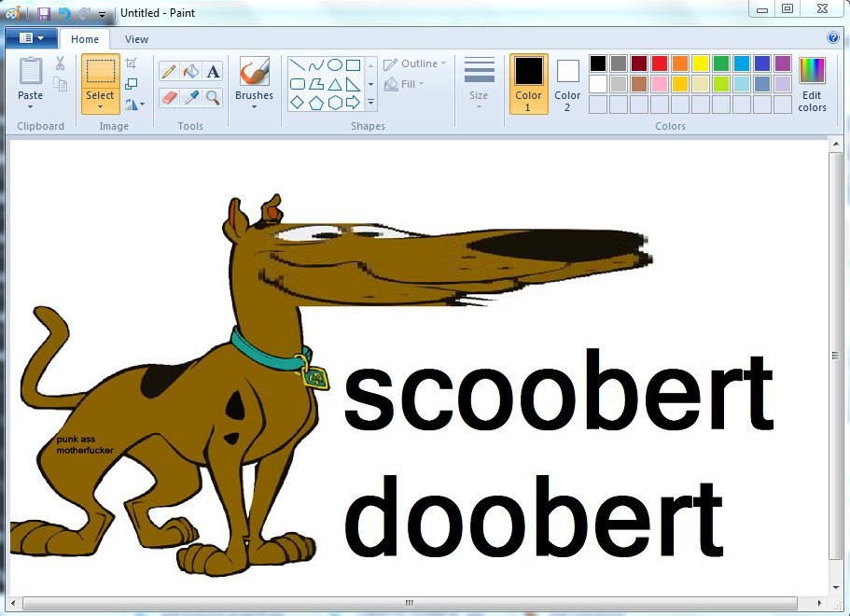Select the Pencil tool

pos(169,71)
